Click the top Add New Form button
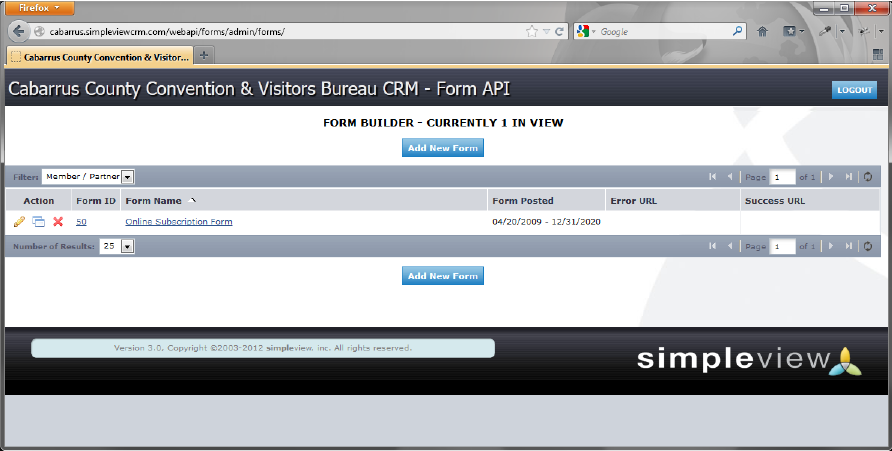The image size is (892, 451). pyautogui.click(x=443, y=148)
